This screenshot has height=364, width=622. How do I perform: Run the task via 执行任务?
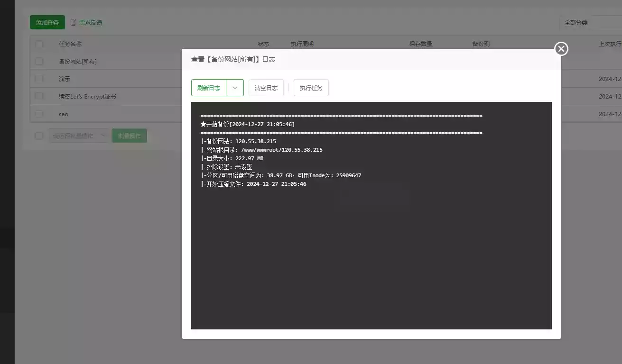(x=311, y=88)
